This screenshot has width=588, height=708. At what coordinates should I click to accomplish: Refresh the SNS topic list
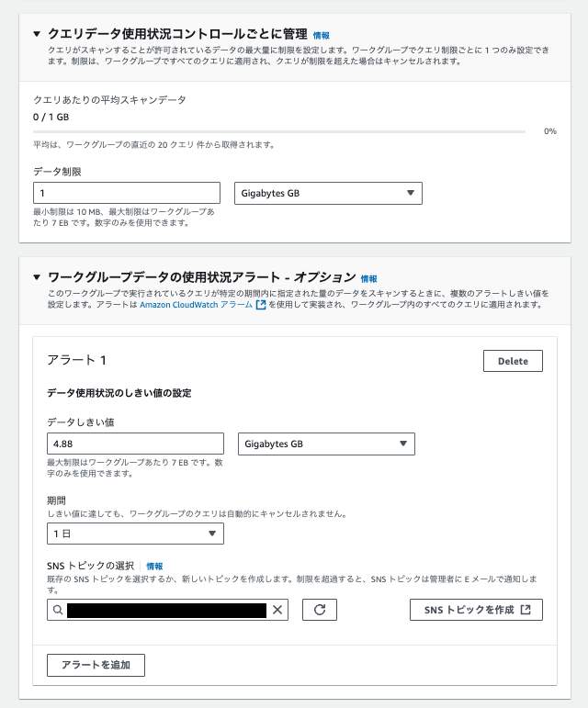pos(320,610)
